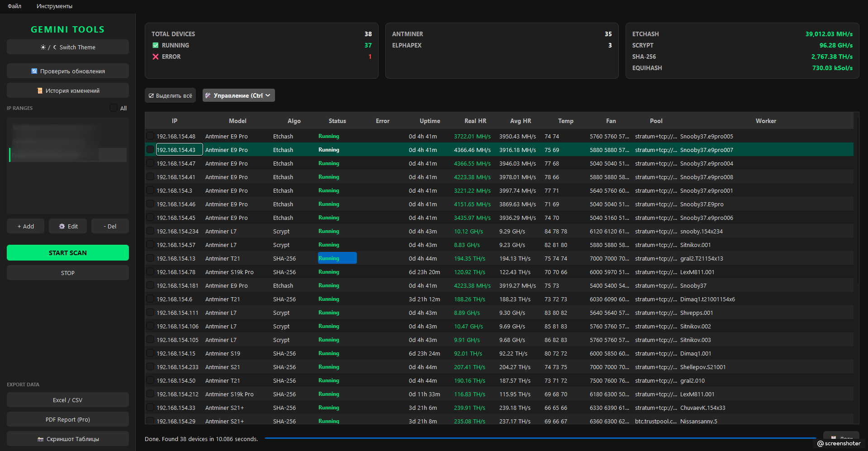Image resolution: width=868 pixels, height=451 pixels.
Task: Click the camera icon for table screenshot
Action: (40, 439)
